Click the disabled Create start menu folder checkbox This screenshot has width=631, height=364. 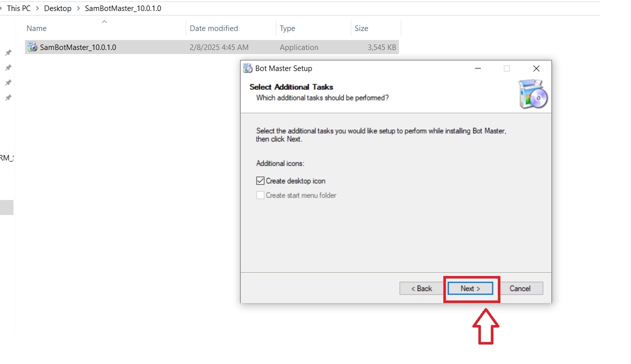(x=260, y=195)
